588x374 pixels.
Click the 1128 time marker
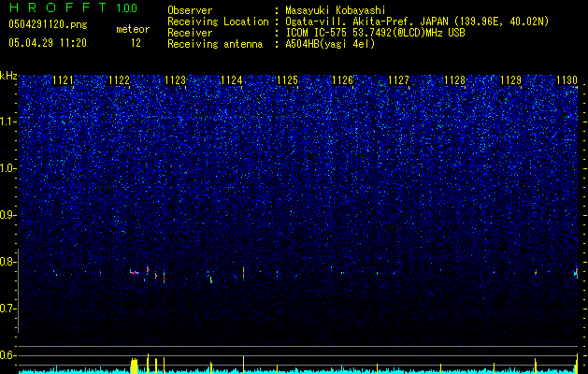pyautogui.click(x=454, y=80)
